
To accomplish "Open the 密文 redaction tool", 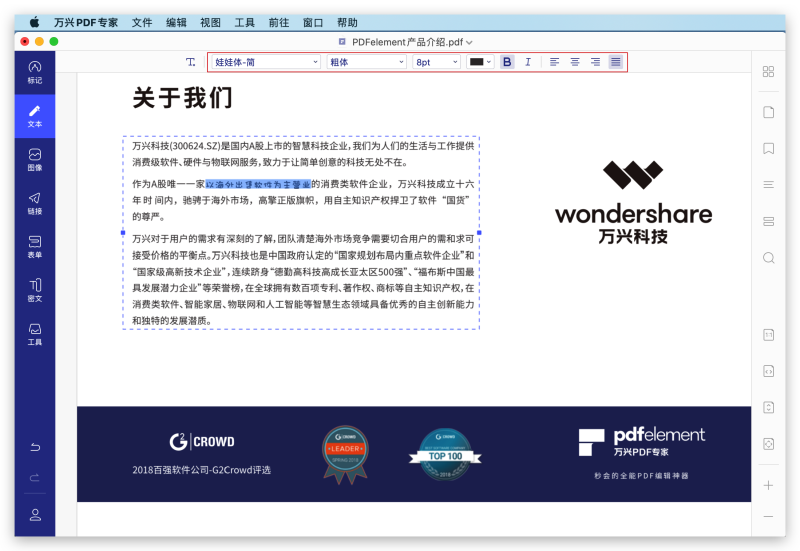I will point(35,290).
